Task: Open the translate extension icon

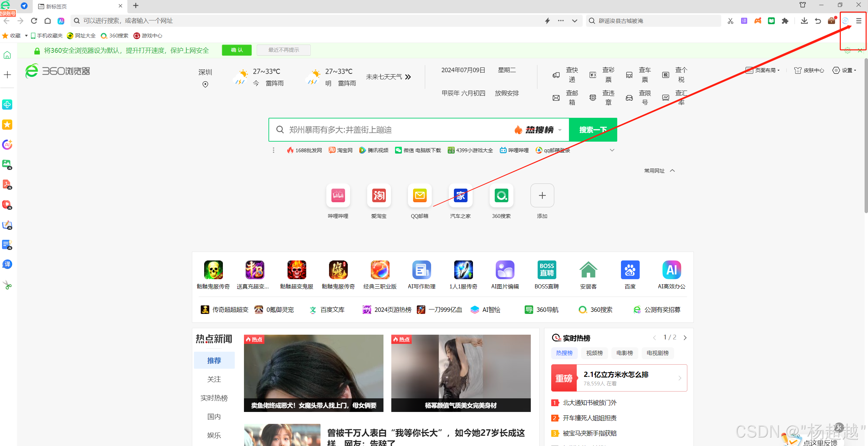Action: pyautogui.click(x=744, y=21)
